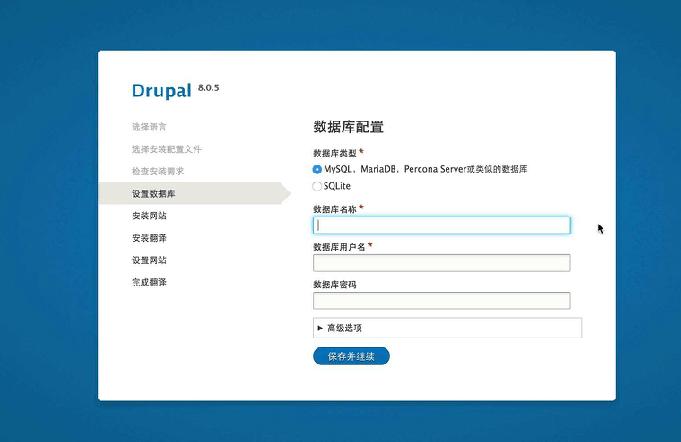
Task: Click the 数据库配置 heading
Action: click(x=348, y=127)
